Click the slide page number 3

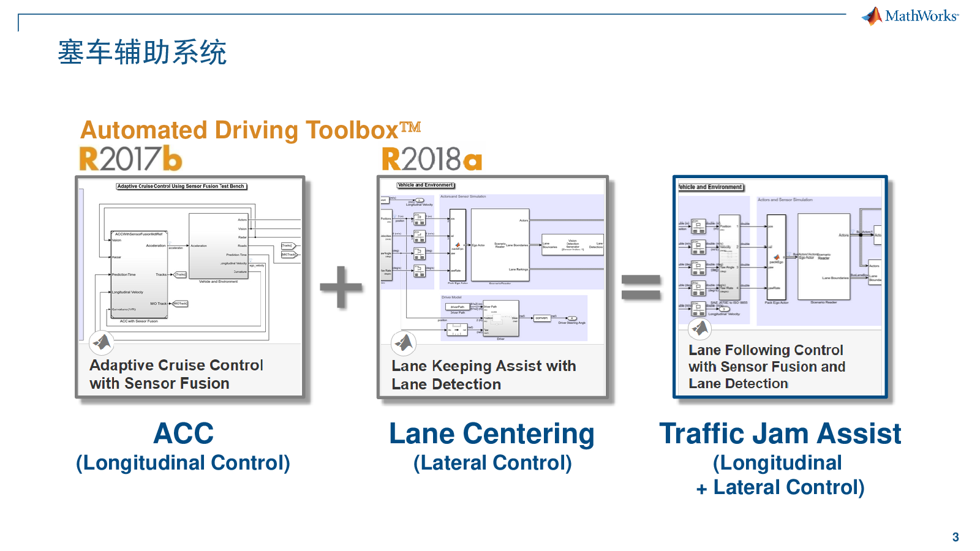tap(956, 537)
